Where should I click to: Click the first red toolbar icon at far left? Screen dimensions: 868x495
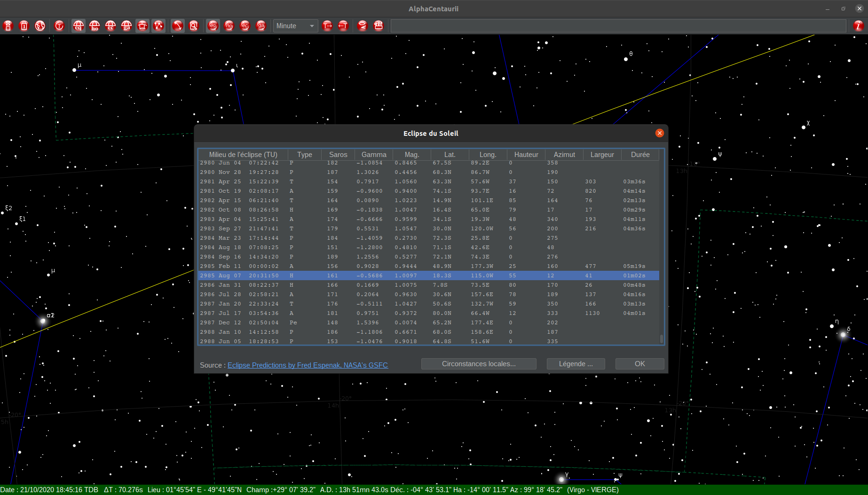(8, 26)
